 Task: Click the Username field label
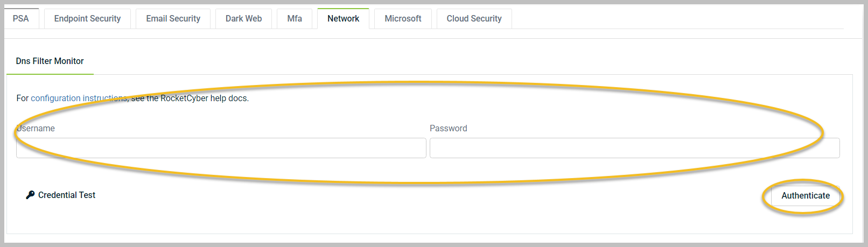click(36, 128)
